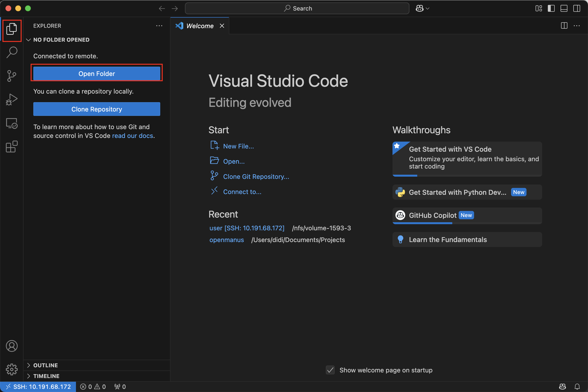Open the Copilot chat icon in title bar
The width and height of the screenshot is (588, 392).
pos(419,9)
